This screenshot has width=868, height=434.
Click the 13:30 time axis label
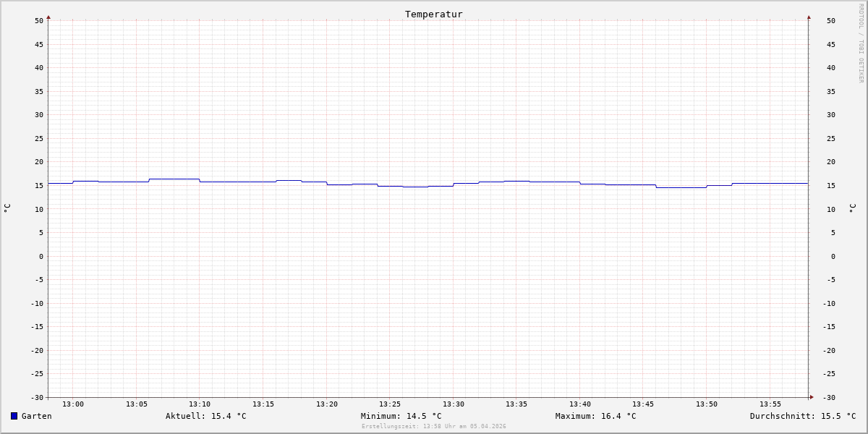(x=454, y=404)
